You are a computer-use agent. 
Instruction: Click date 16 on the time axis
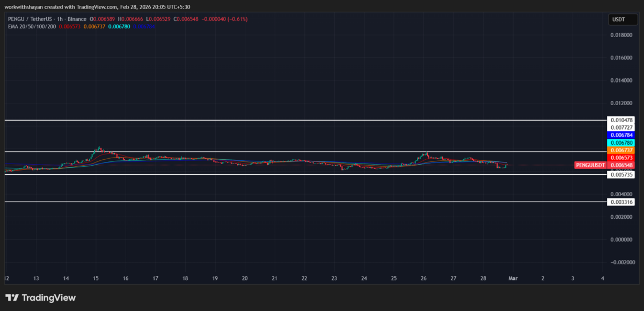(x=125, y=278)
